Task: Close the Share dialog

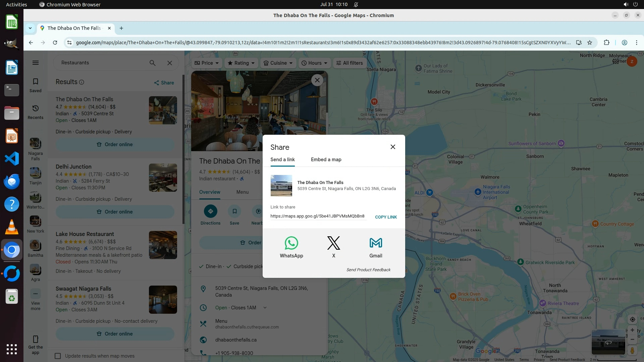Action: click(x=393, y=147)
